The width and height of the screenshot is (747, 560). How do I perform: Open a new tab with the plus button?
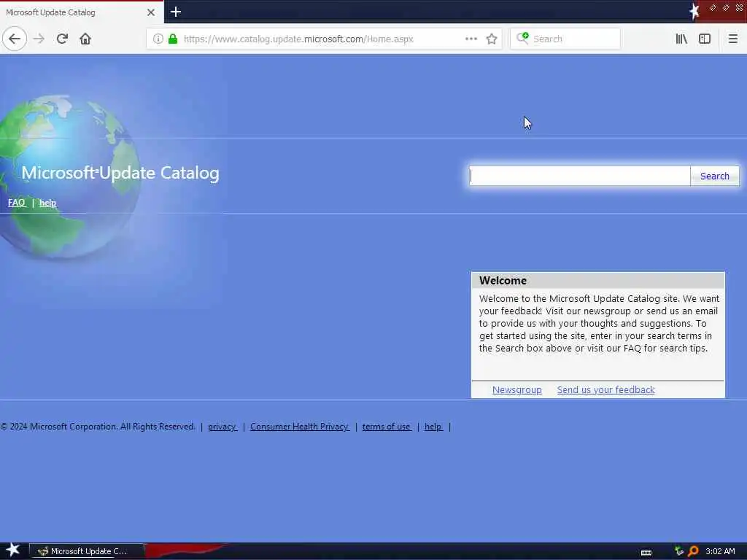[x=175, y=12]
